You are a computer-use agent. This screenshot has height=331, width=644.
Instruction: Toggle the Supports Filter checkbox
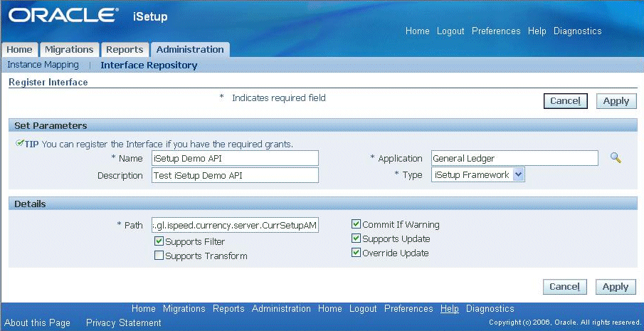click(159, 241)
